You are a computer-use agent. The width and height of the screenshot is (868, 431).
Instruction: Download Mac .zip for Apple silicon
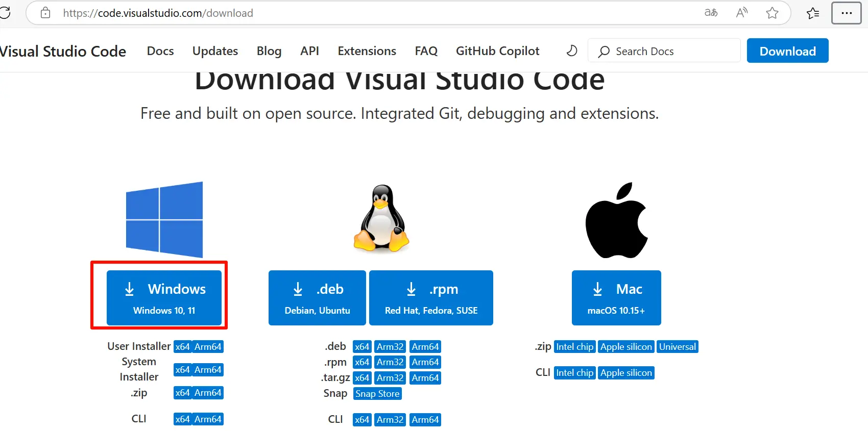click(626, 347)
